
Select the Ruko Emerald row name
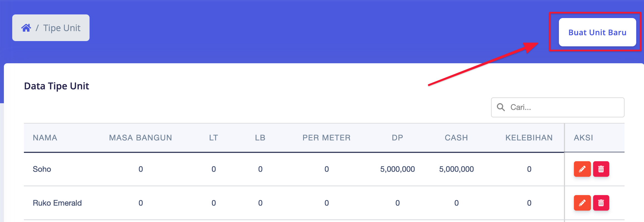point(57,203)
